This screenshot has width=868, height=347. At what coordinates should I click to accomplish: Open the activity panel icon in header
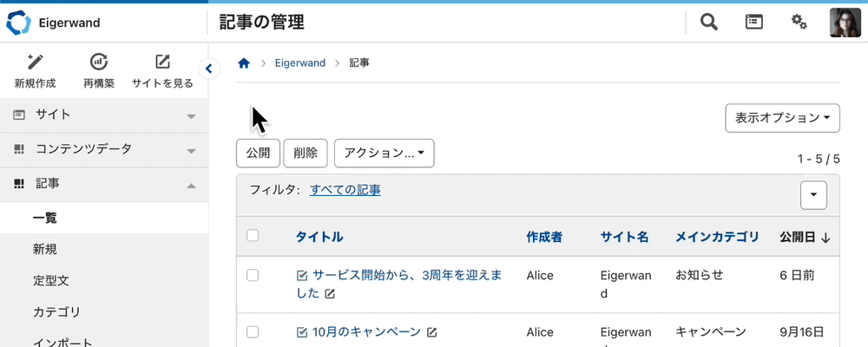[x=754, y=23]
